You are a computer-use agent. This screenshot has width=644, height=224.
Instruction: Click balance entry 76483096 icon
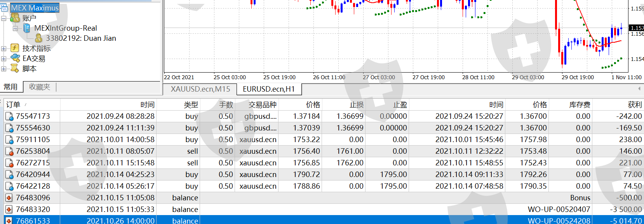pos(9,198)
